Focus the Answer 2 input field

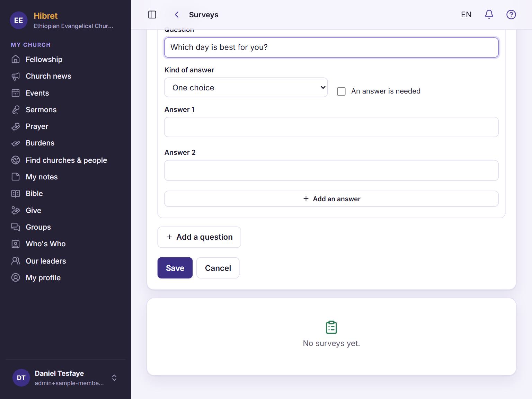(331, 170)
